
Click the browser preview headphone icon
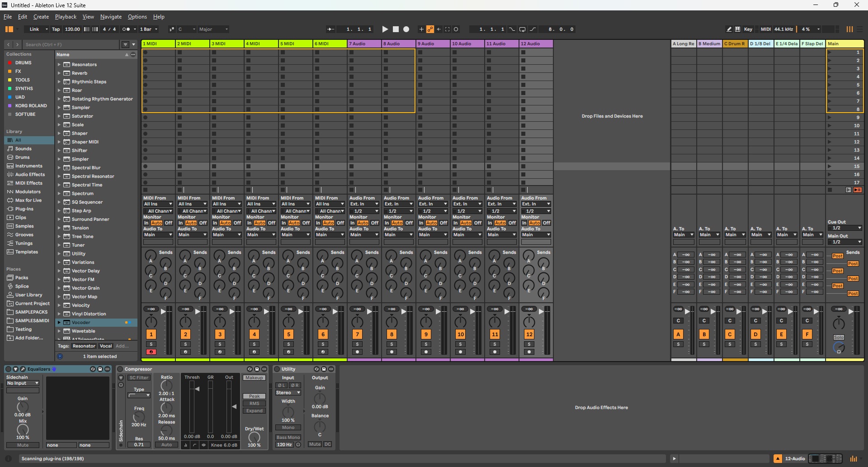pyautogui.click(x=60, y=356)
